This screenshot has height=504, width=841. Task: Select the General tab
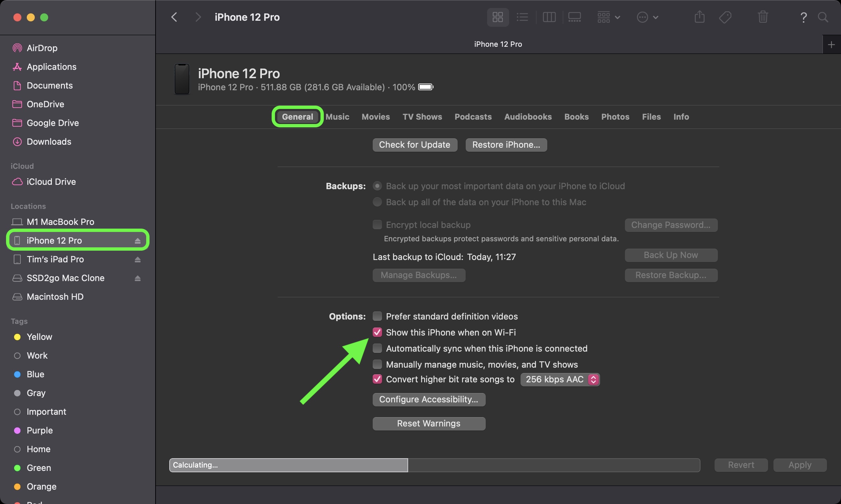pyautogui.click(x=298, y=116)
